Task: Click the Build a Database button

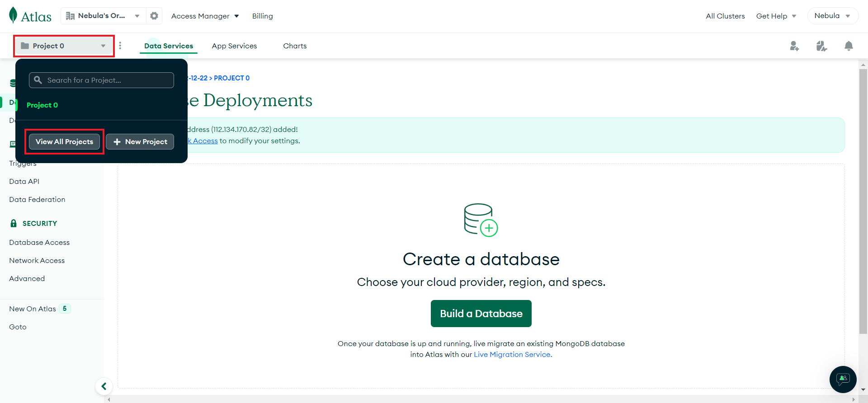Action: click(x=481, y=314)
